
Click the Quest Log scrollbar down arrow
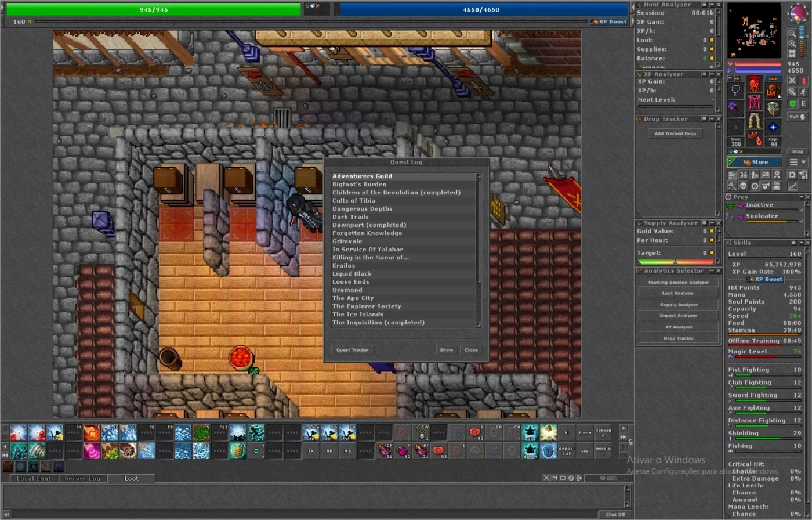478,325
